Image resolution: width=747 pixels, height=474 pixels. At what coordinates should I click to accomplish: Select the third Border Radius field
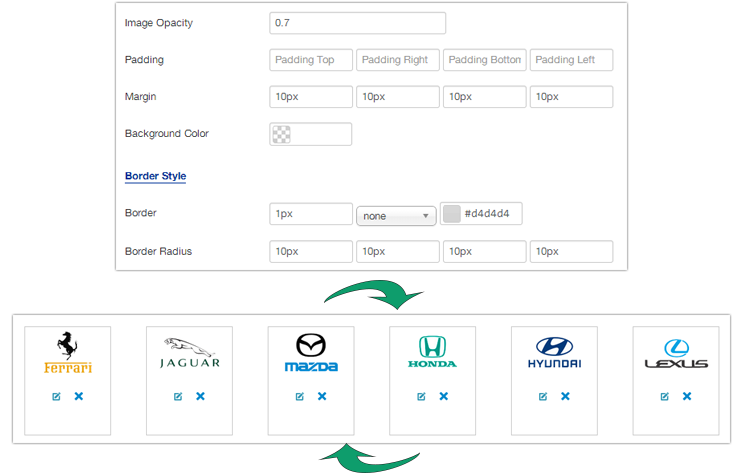point(485,252)
